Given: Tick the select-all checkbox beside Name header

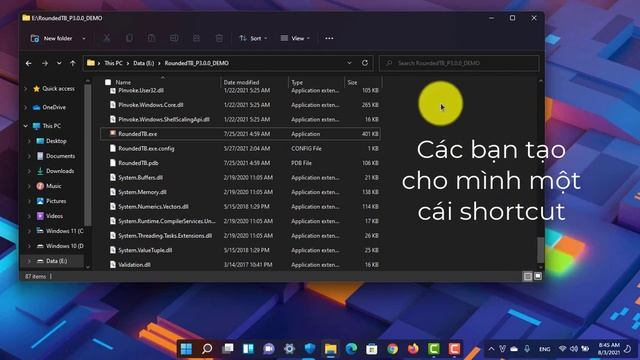Looking at the screenshot, I should tap(108, 82).
